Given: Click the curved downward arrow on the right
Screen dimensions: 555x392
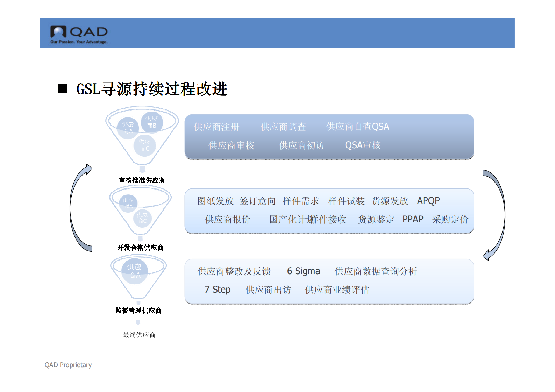Looking at the screenshot, I should (x=494, y=215).
